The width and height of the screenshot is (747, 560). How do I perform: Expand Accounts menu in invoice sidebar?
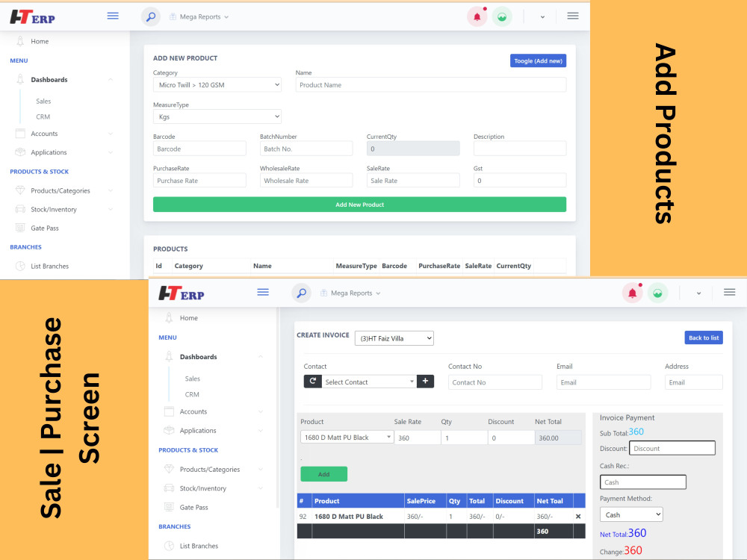pos(214,411)
